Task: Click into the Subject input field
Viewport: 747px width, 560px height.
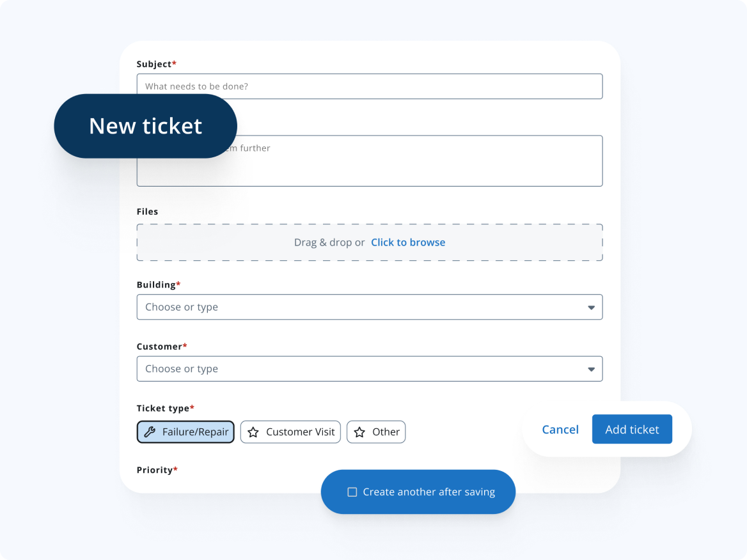Action: 370,86
